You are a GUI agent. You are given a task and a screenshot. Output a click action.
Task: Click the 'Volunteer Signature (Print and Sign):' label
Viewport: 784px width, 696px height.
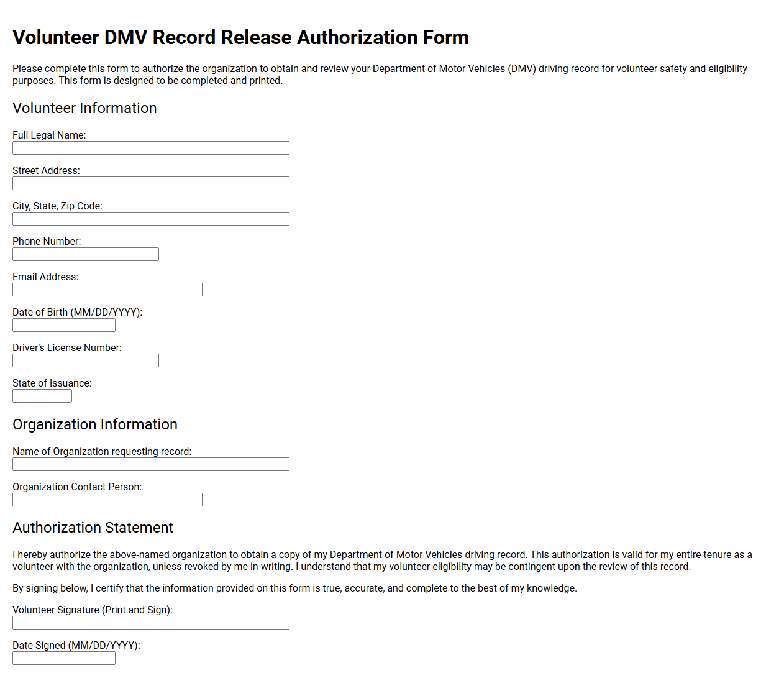93,610
